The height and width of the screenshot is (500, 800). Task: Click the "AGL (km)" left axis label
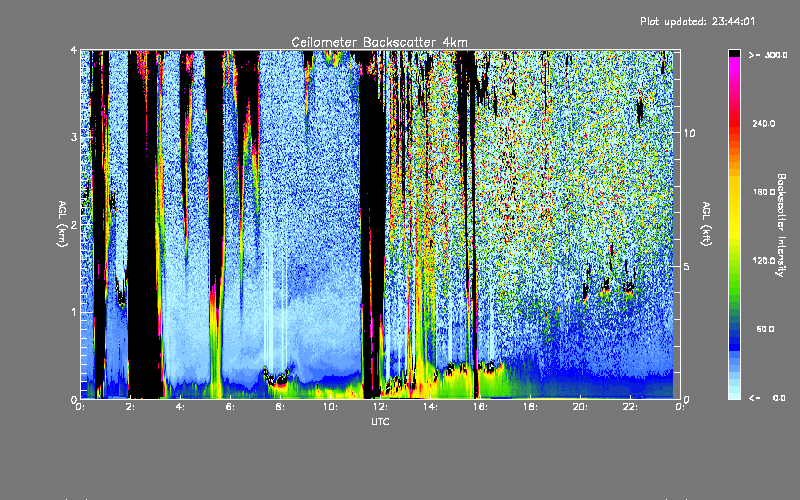62,224
